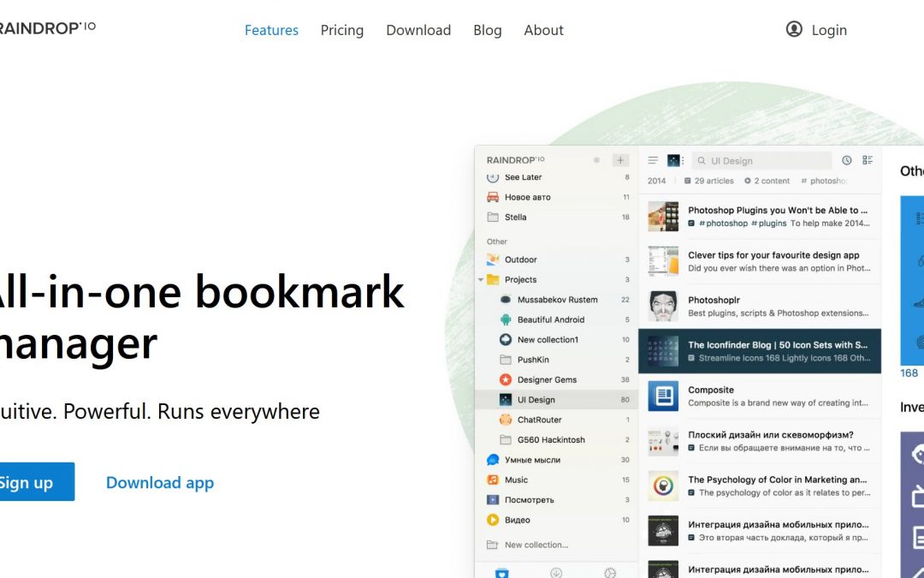Click inside the UI Design search field
The width and height of the screenshot is (924, 578).
tap(761, 160)
